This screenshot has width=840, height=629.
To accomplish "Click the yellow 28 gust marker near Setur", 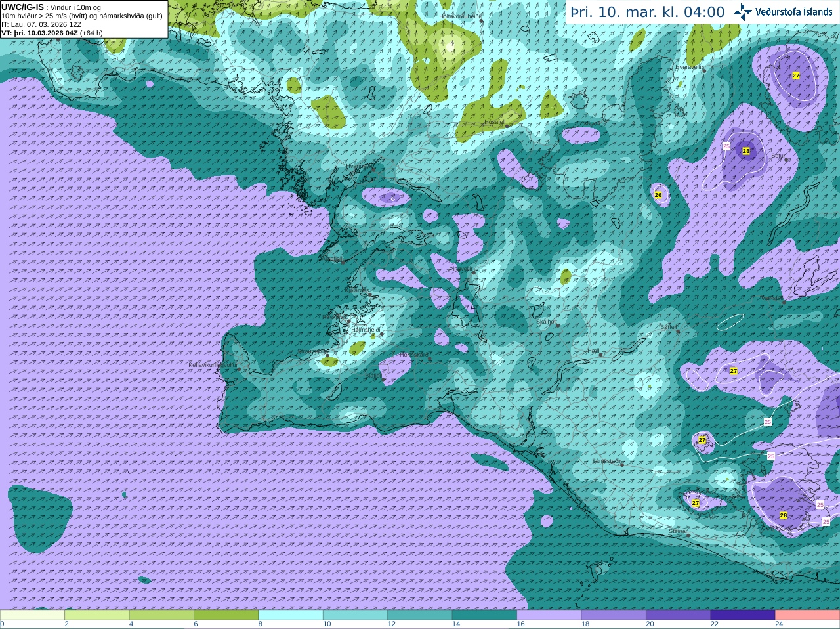I will [746, 151].
